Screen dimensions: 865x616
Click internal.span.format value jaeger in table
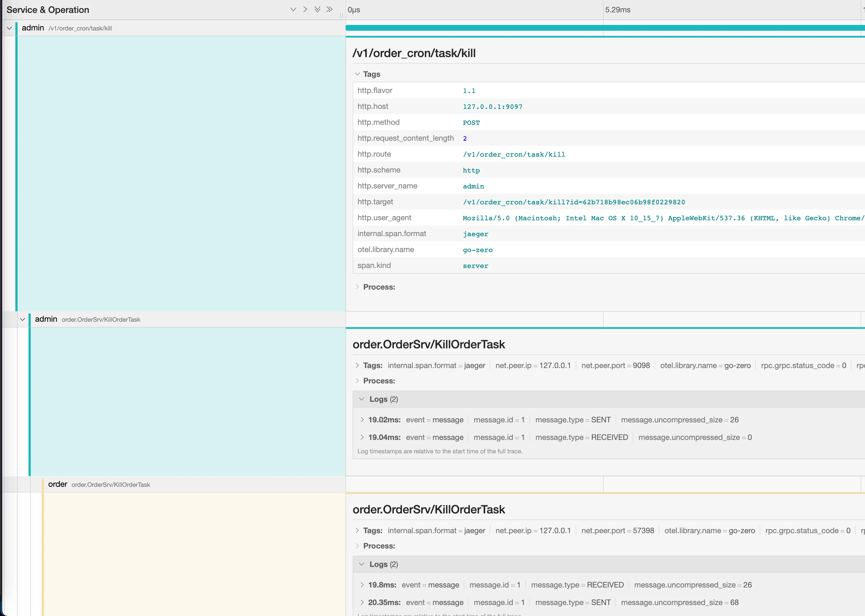tap(476, 234)
